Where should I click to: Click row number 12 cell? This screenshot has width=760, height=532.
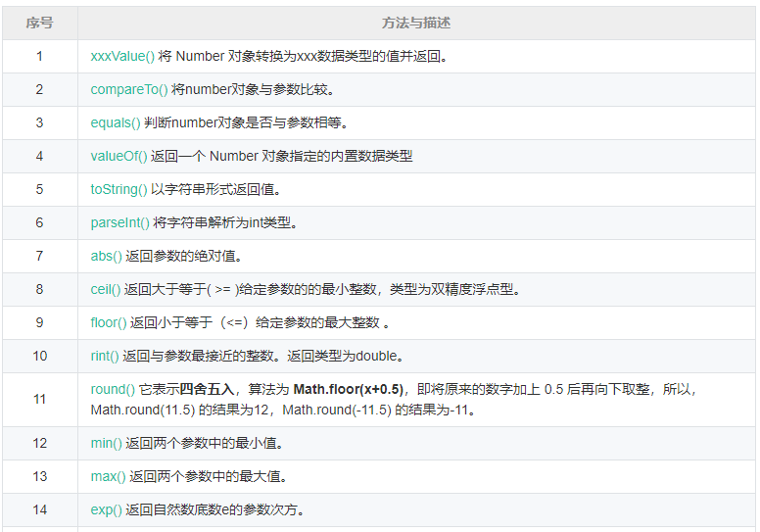click(40, 443)
